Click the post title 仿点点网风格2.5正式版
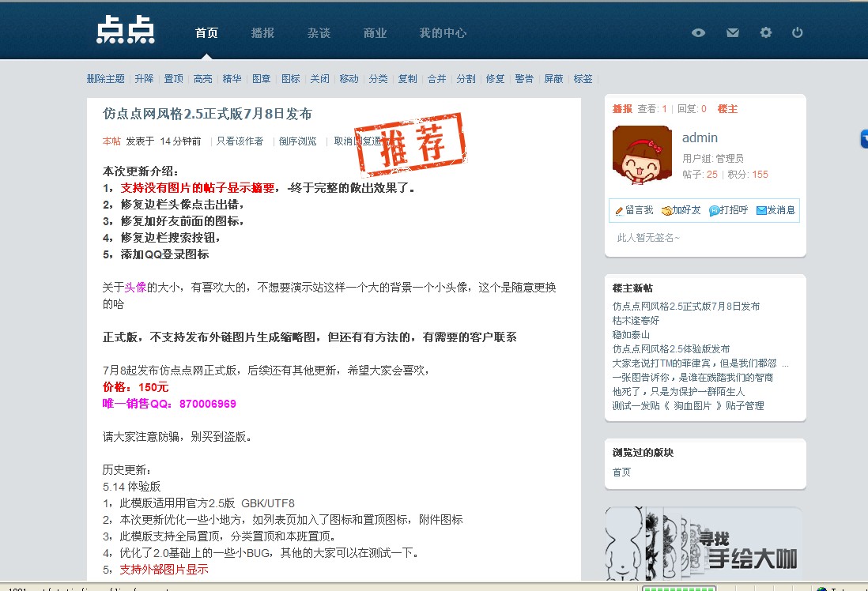 coord(207,114)
